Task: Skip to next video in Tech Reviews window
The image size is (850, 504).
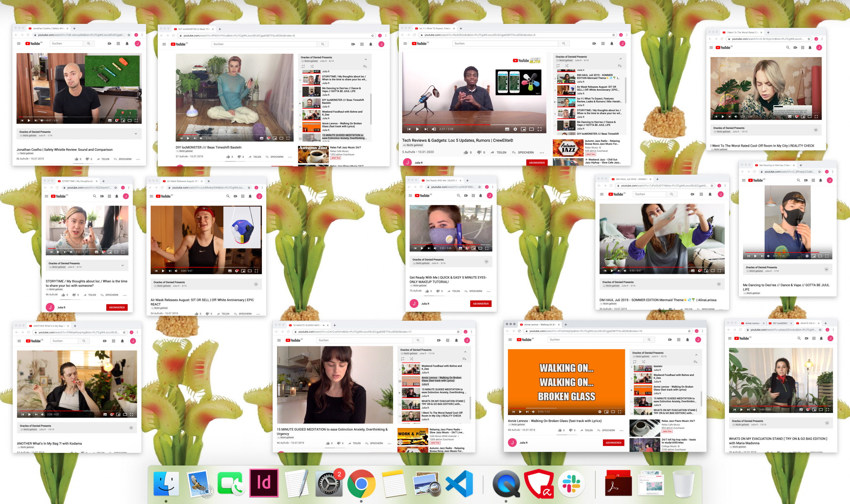Action: 426,129
